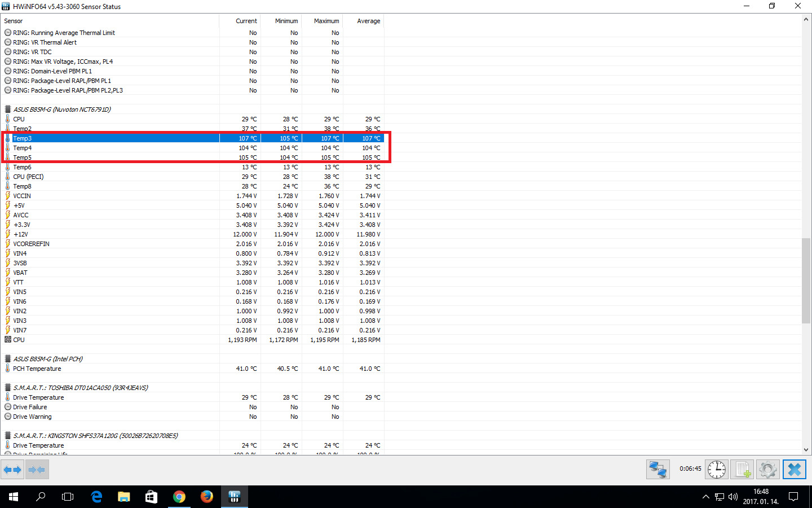
Task: Click the thermometer icon beside PCH Temperature
Action: pos(8,369)
